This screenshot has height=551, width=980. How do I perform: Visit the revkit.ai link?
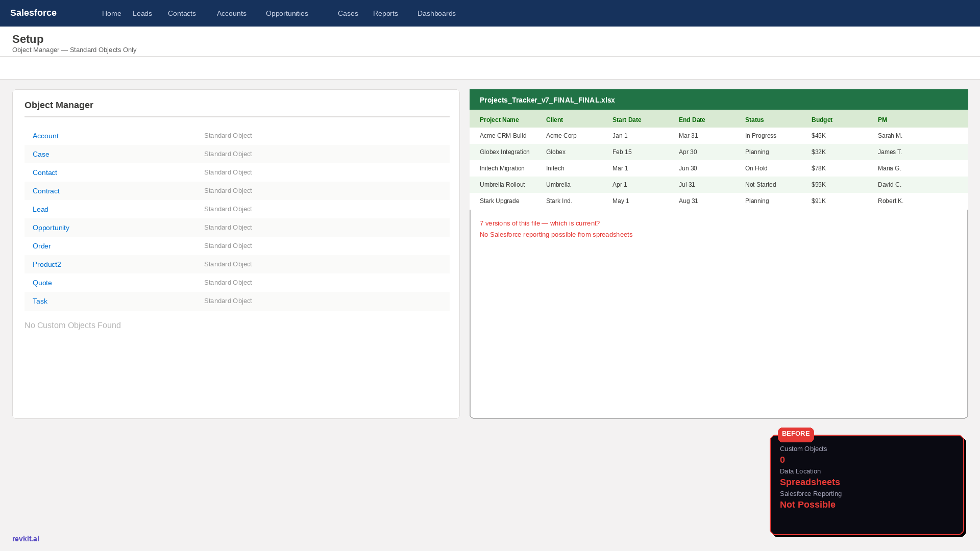[26, 539]
